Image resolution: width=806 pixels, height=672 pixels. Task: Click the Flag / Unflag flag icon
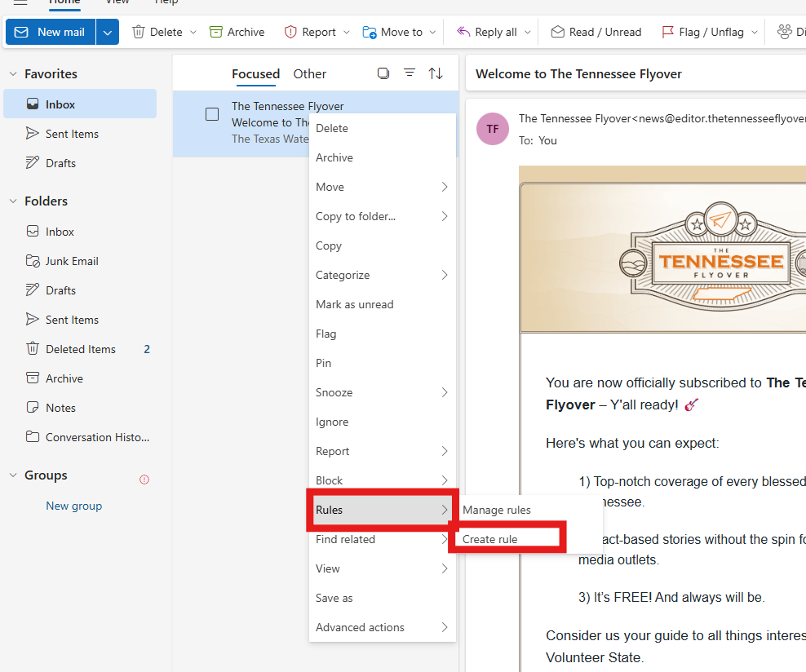click(668, 32)
